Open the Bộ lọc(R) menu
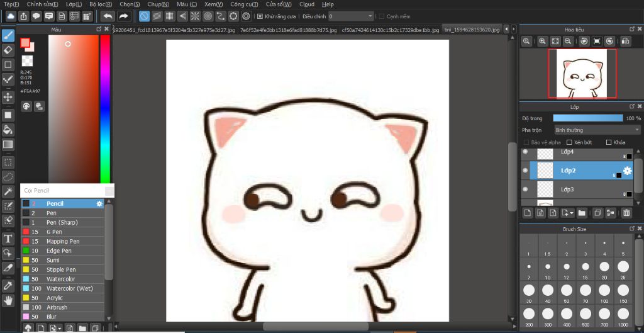The height and width of the screenshot is (333, 644). (101, 4)
